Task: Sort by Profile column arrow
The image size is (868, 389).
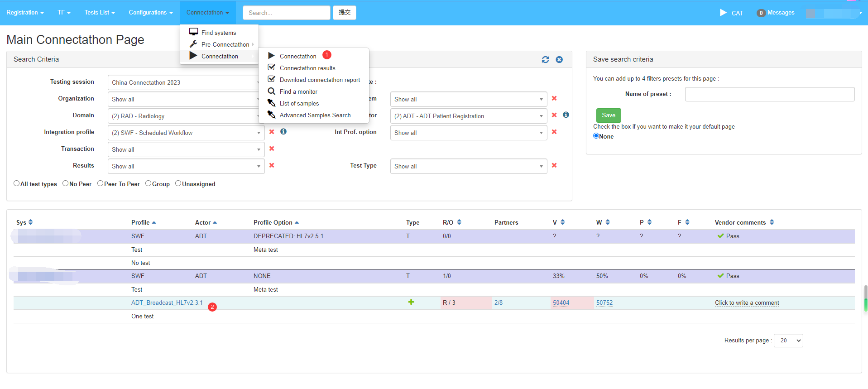Action: (x=154, y=222)
